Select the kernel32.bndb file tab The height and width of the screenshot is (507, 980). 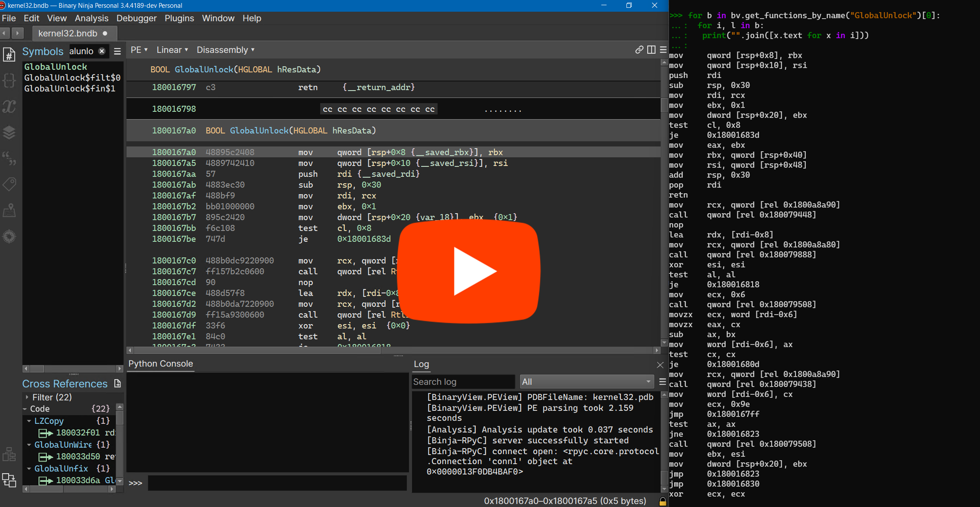tap(68, 33)
